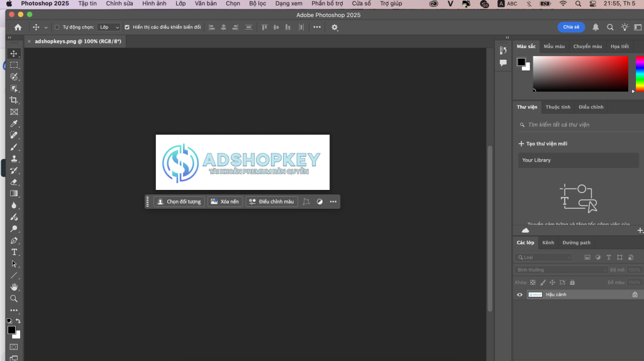The height and width of the screenshot is (361, 644).
Task: Unlock the Hậu cảnh layer lock icon
Action: (635, 294)
